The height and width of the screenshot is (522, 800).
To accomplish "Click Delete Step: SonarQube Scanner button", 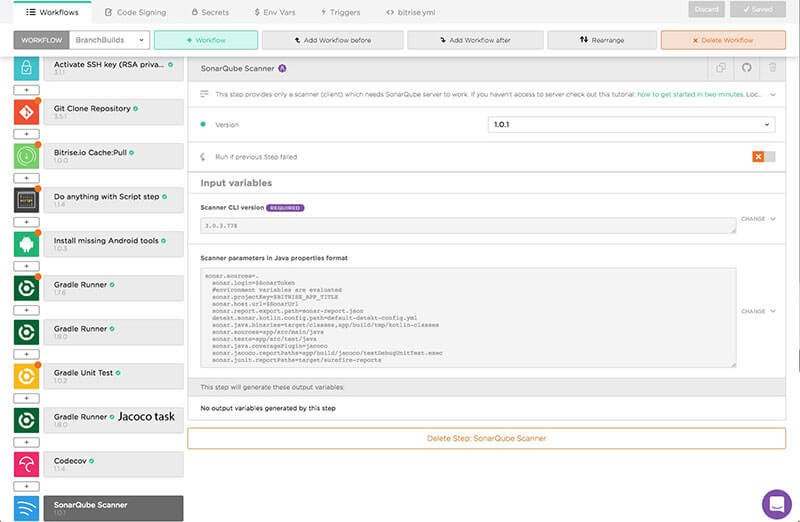I will click(x=486, y=438).
